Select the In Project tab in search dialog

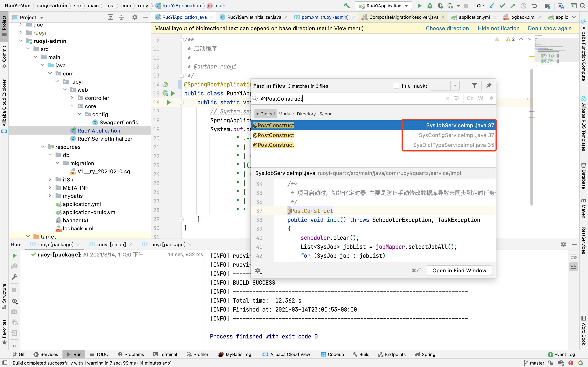(x=265, y=114)
